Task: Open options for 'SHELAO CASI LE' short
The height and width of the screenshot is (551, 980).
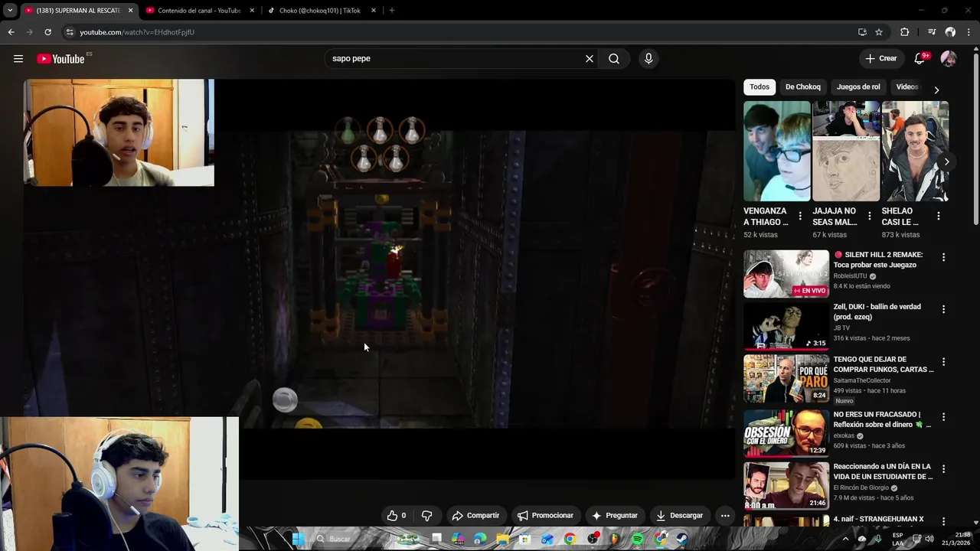Action: (939, 216)
